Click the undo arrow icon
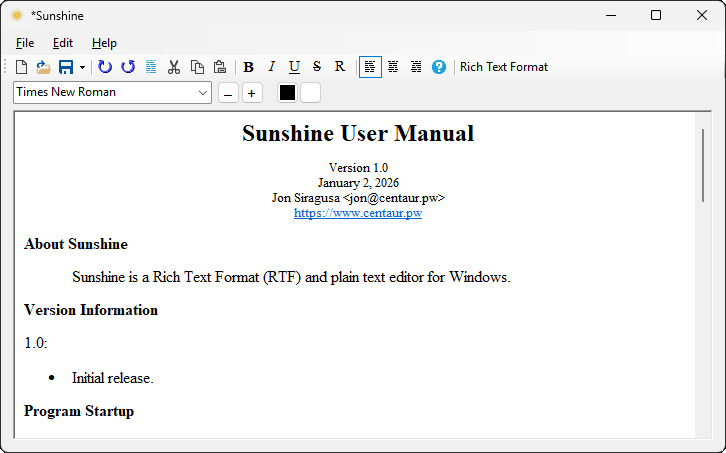This screenshot has height=453, width=726. 105,67
